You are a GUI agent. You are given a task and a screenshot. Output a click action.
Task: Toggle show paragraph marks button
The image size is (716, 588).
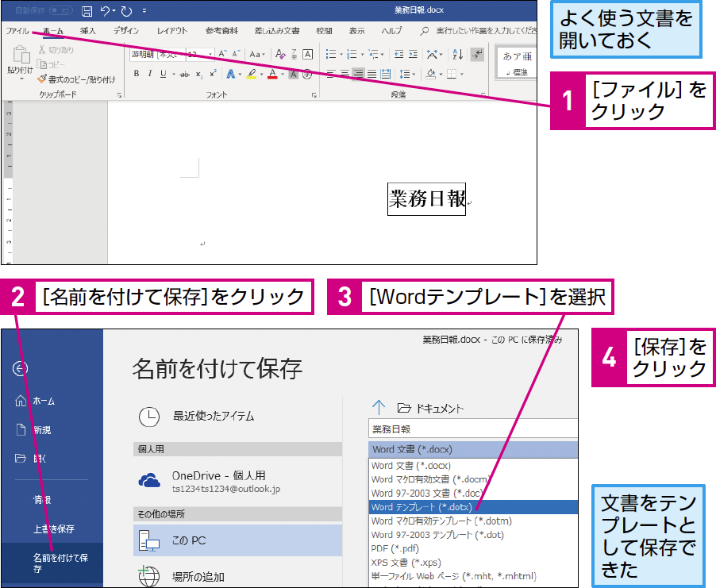coord(477,54)
